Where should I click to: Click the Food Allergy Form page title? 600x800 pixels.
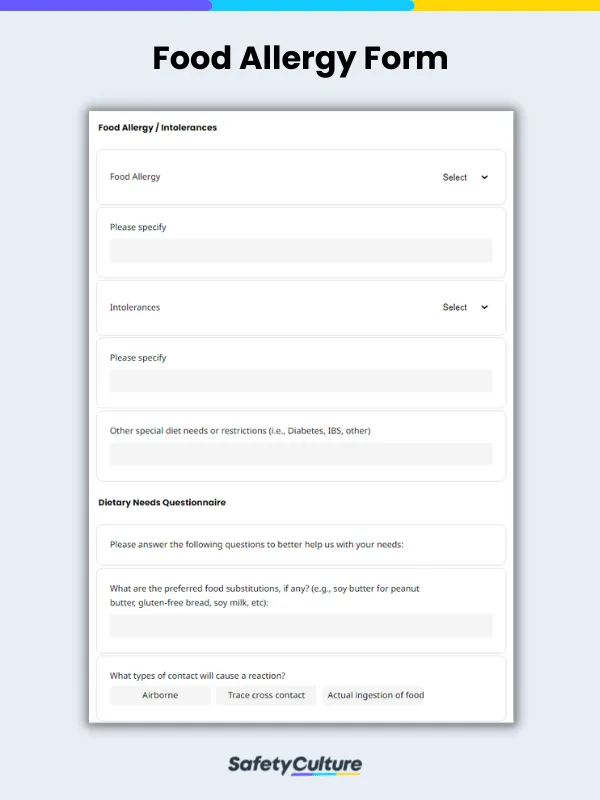[300, 59]
